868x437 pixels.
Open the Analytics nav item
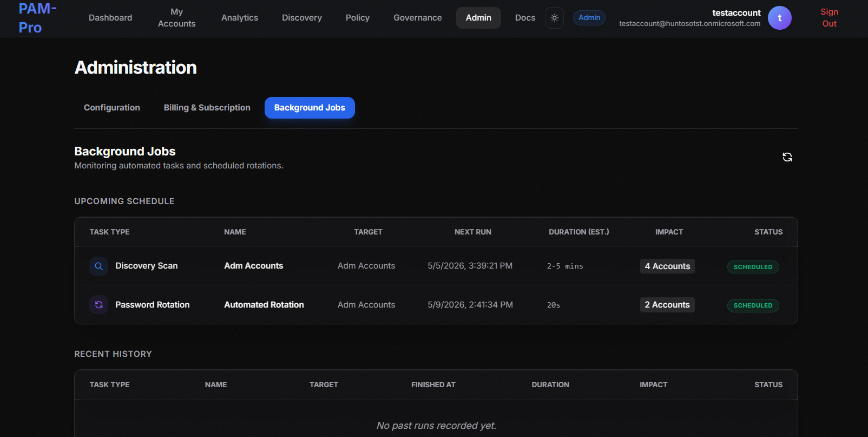[240, 18]
